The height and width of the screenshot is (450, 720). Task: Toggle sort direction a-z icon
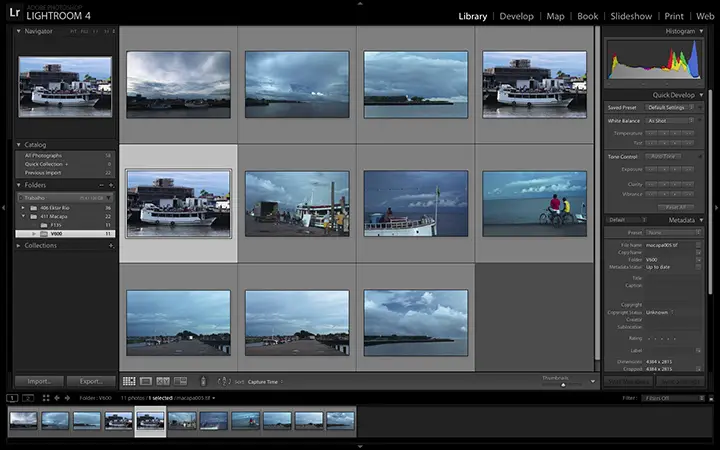click(223, 381)
